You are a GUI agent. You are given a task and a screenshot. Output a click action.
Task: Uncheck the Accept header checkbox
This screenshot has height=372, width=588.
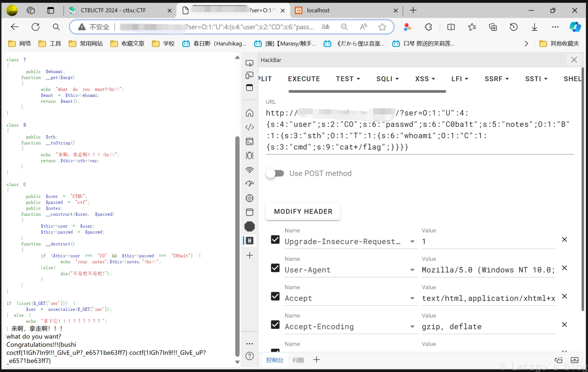pyautogui.click(x=275, y=296)
